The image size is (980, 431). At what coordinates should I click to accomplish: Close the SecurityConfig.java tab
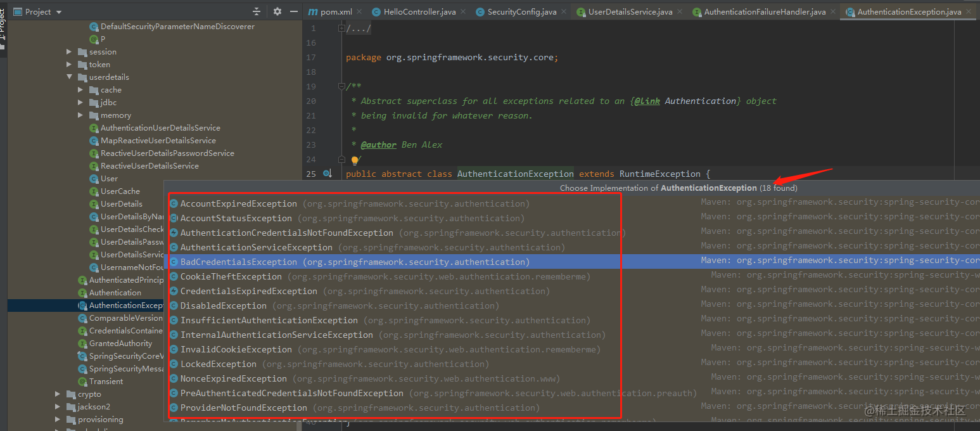[x=564, y=12]
